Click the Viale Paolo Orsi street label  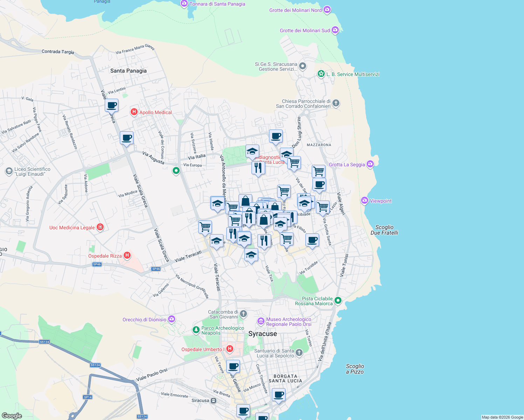coord(152,375)
